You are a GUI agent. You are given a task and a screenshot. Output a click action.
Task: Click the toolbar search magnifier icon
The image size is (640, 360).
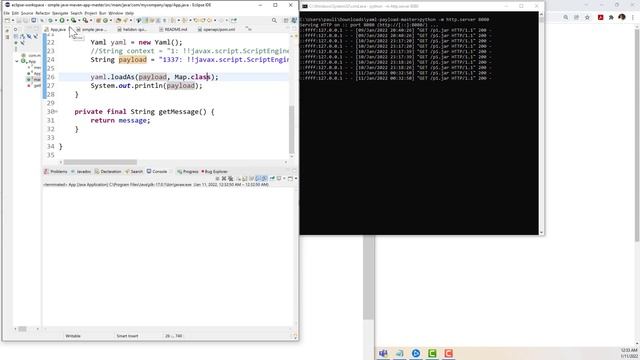(x=274, y=20)
